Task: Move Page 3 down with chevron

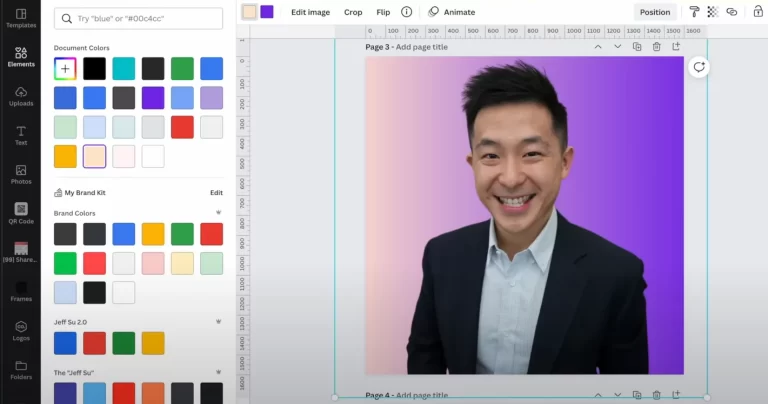Action: click(617, 47)
